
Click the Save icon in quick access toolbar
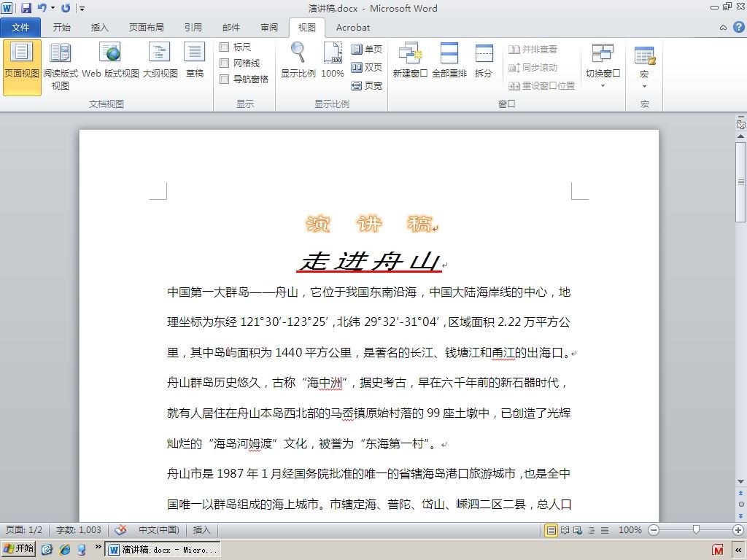[x=26, y=7]
